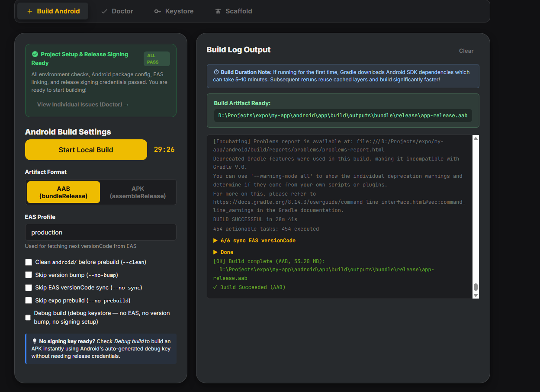The width and height of the screenshot is (540, 392).
Task: Click the ALL PASS badge
Action: (157, 59)
